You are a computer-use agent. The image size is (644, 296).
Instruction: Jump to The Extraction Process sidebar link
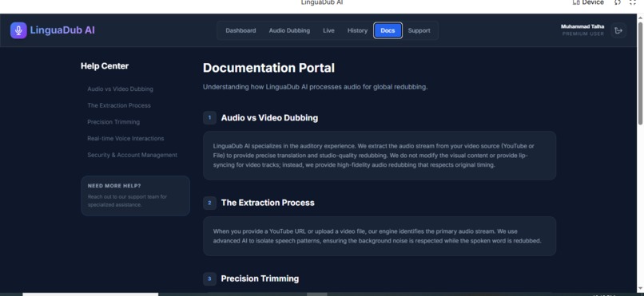pyautogui.click(x=119, y=105)
